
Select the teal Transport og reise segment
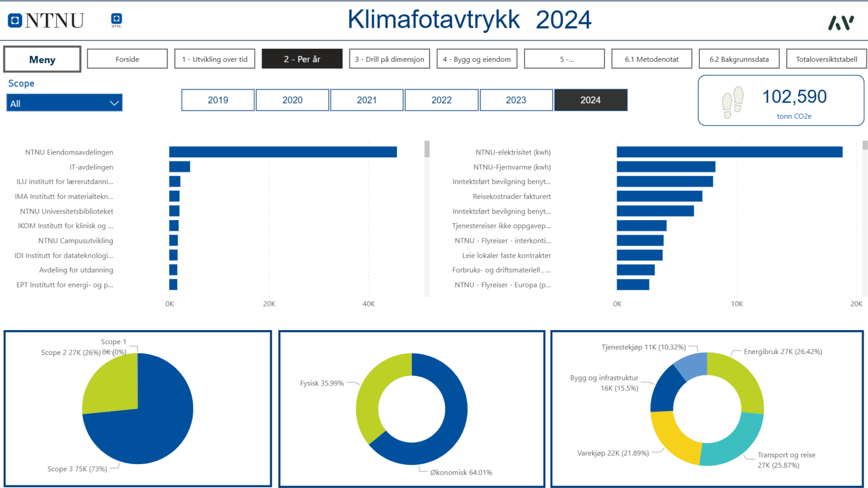733,438
